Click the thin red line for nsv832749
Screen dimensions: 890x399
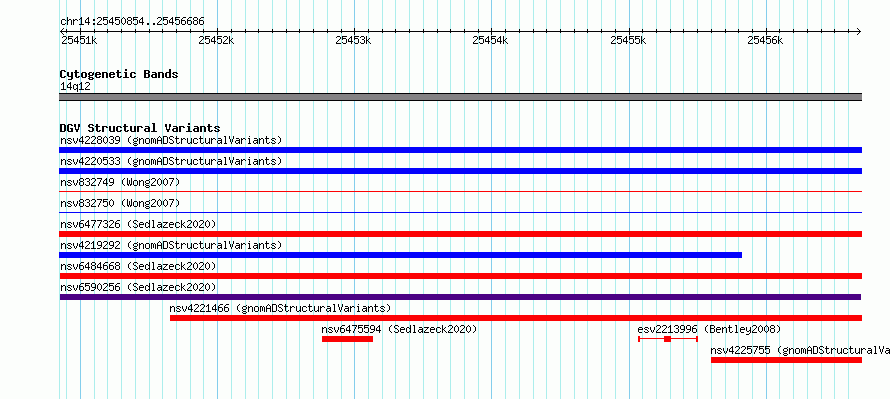tap(460, 192)
